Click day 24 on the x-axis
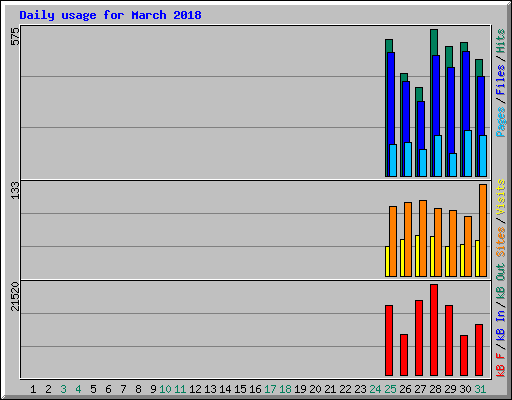Viewport: 512px width, 400px height. click(375, 389)
